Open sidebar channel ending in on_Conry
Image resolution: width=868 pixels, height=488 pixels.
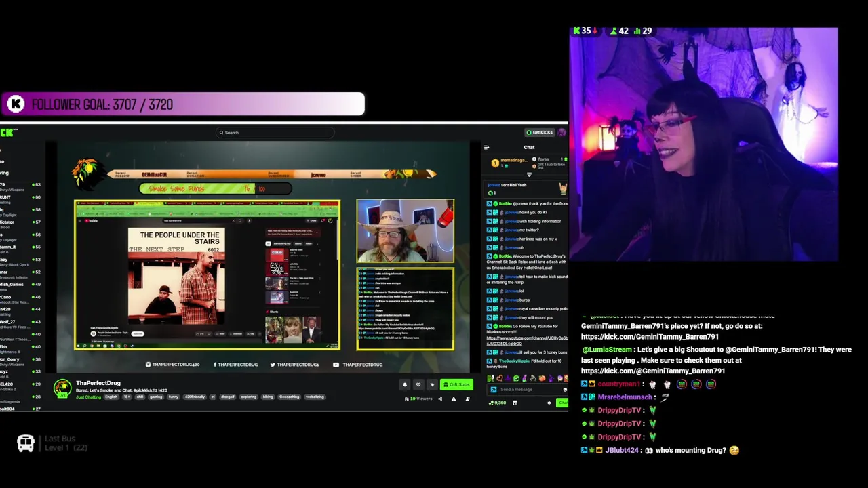(9, 359)
